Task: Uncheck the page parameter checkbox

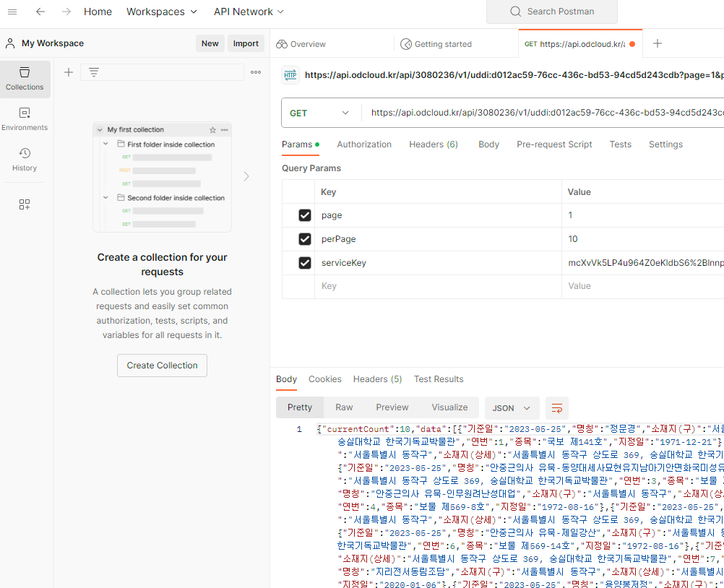Action: pos(305,215)
